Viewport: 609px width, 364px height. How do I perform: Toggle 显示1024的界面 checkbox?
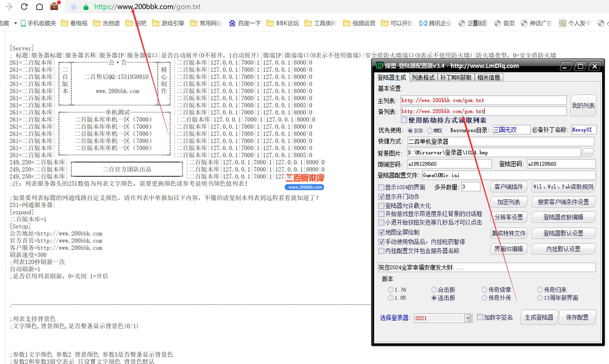[381, 187]
